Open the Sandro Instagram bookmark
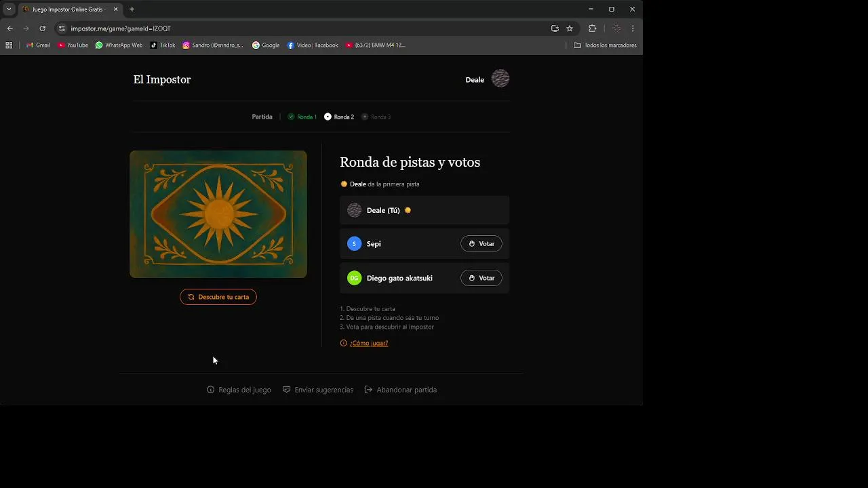Viewport: 868px width, 488px height. pyautogui.click(x=213, y=45)
